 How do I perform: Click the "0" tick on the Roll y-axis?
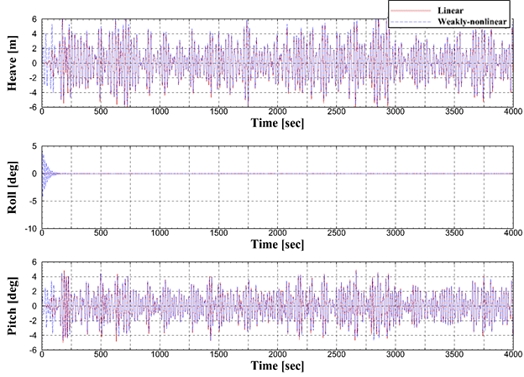point(35,173)
